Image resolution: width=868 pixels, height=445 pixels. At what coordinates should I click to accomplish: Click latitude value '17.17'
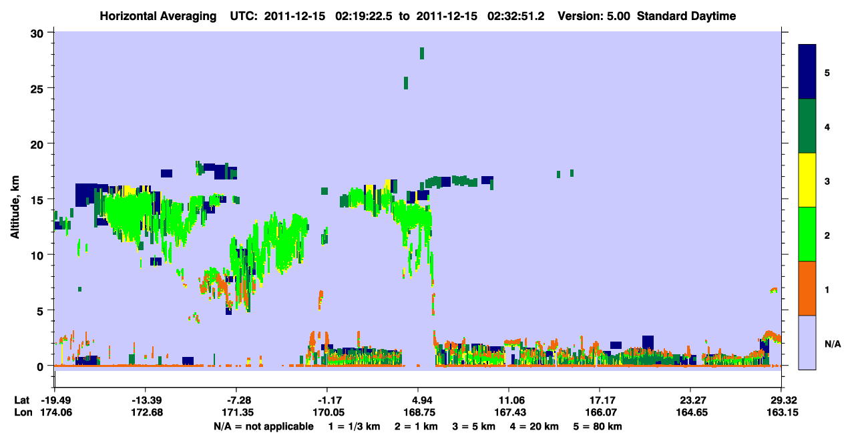pyautogui.click(x=599, y=400)
